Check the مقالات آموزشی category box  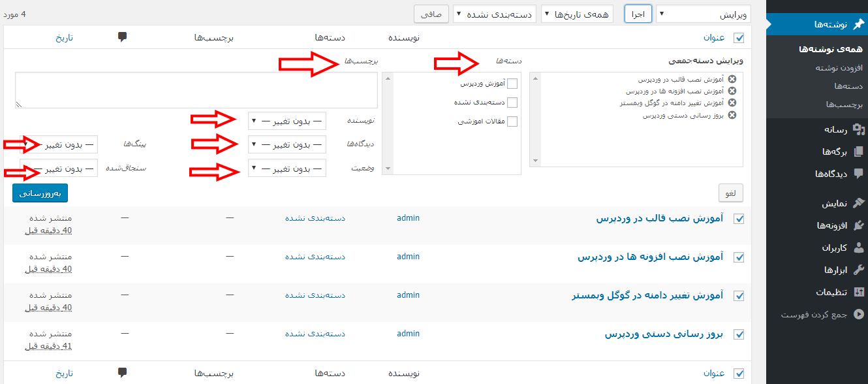pos(512,121)
